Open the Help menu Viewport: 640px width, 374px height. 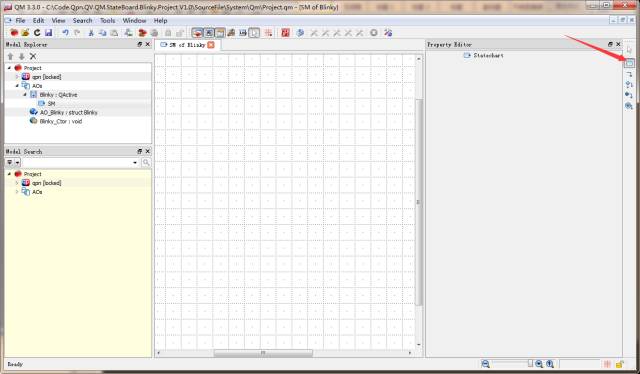(x=160, y=20)
